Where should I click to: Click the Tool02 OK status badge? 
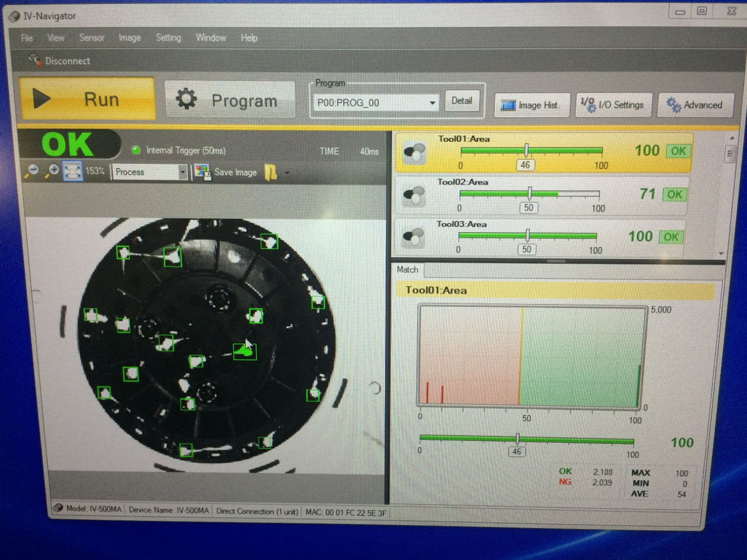675,194
